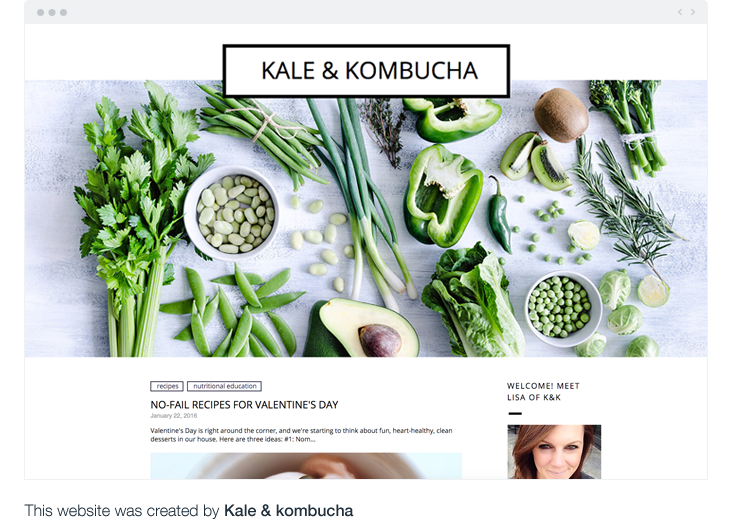Click the forward chevron in browser frame
Image resolution: width=732 pixels, height=528 pixels.
tap(693, 12)
